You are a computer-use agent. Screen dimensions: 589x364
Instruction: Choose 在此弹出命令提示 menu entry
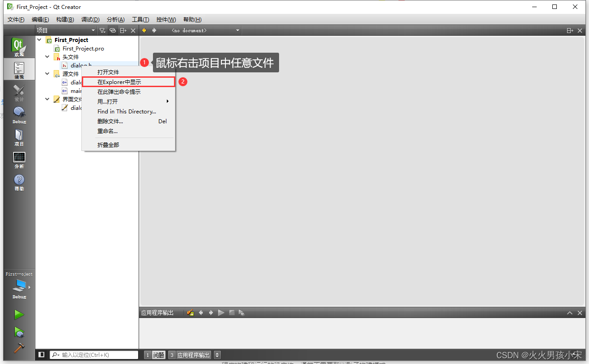(x=128, y=92)
